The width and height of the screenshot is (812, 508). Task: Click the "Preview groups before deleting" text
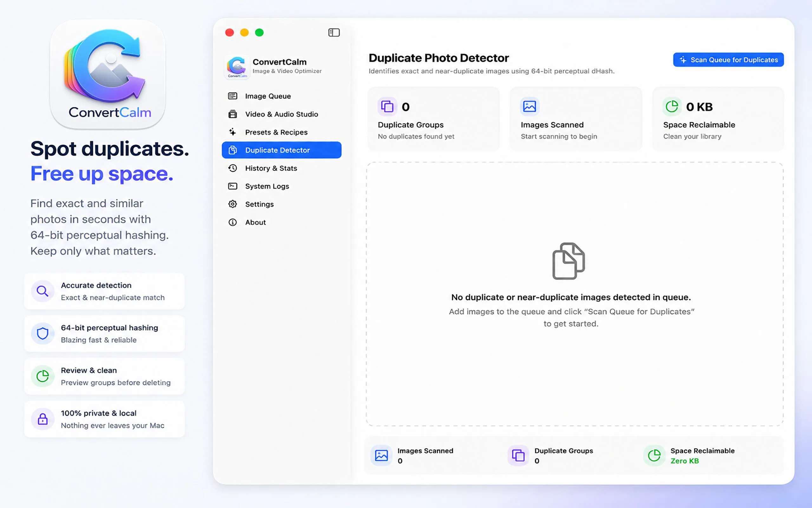[116, 383]
